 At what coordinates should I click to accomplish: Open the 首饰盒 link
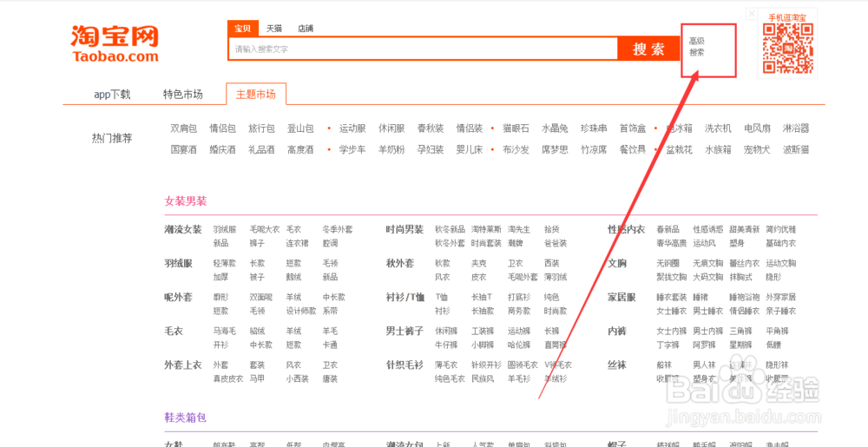tap(633, 128)
